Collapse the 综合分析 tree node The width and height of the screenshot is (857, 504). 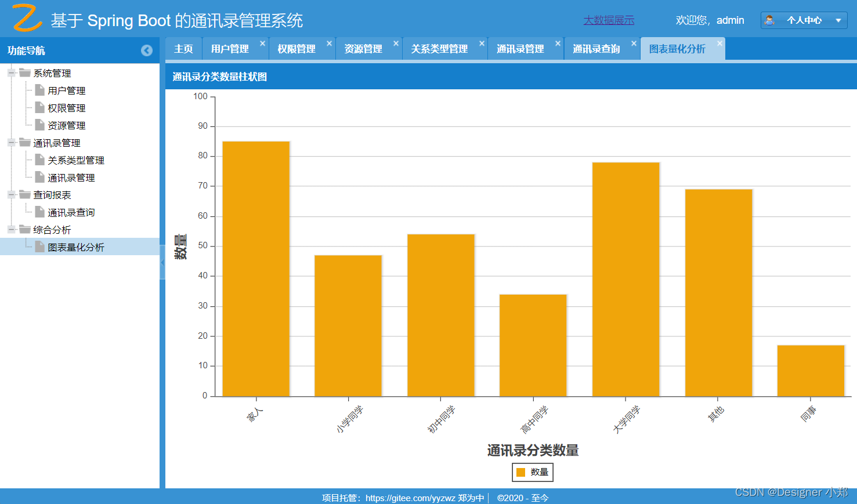coord(12,230)
